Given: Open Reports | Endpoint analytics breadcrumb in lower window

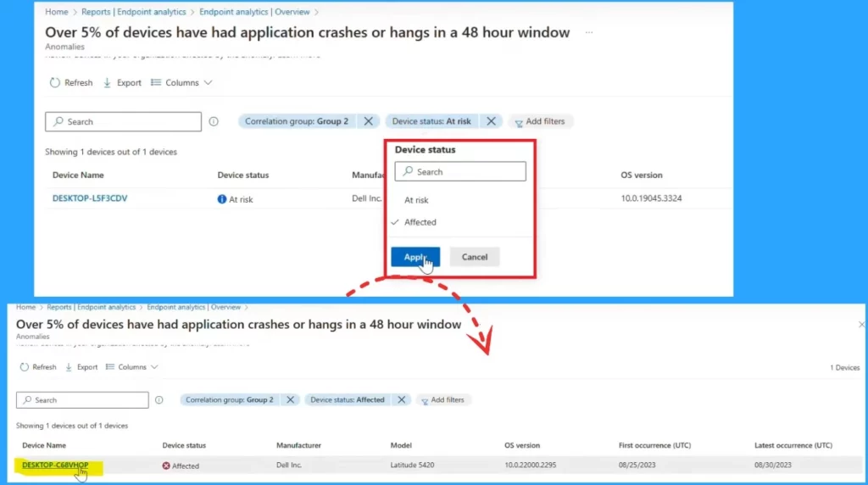Looking at the screenshot, I should (91, 307).
